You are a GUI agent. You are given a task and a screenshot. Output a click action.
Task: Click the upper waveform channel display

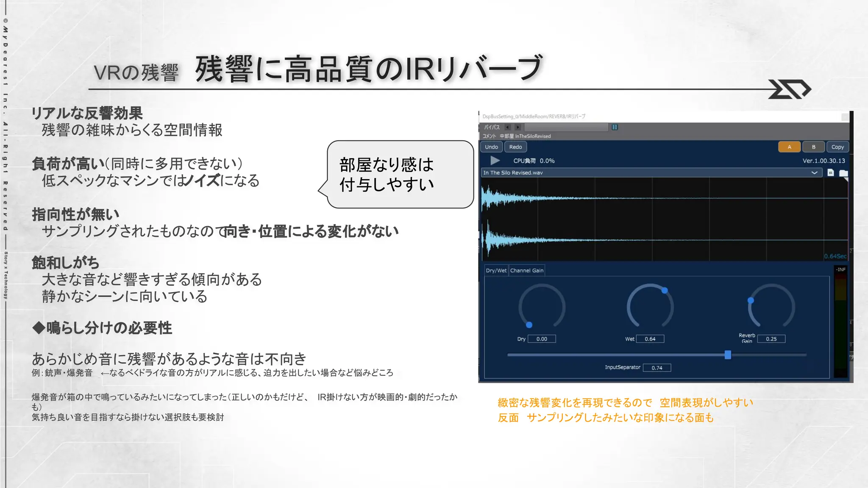pos(665,198)
